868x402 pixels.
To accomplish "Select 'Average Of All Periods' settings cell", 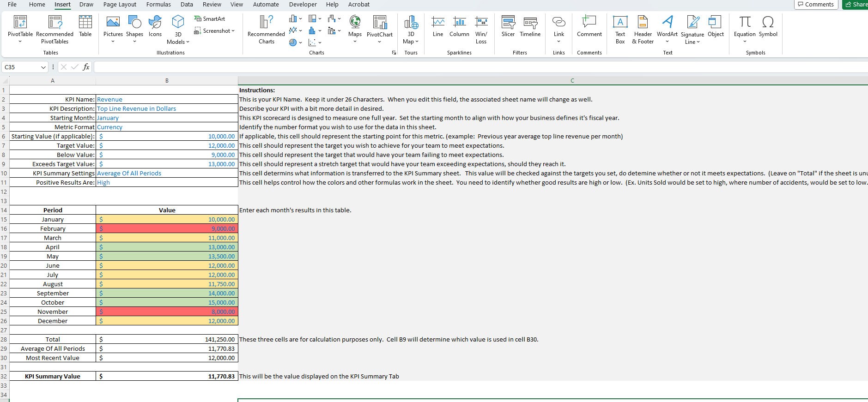I will coord(167,173).
